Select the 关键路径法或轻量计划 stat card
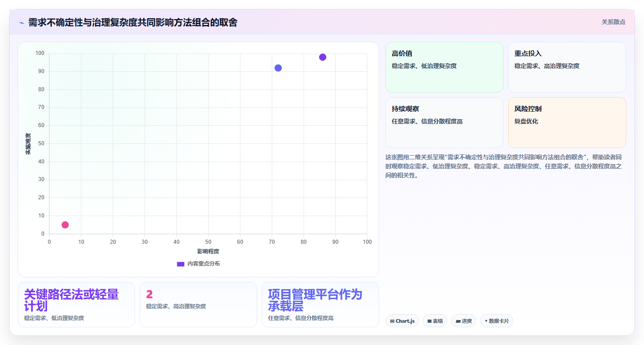The image size is (644, 345). click(x=76, y=305)
